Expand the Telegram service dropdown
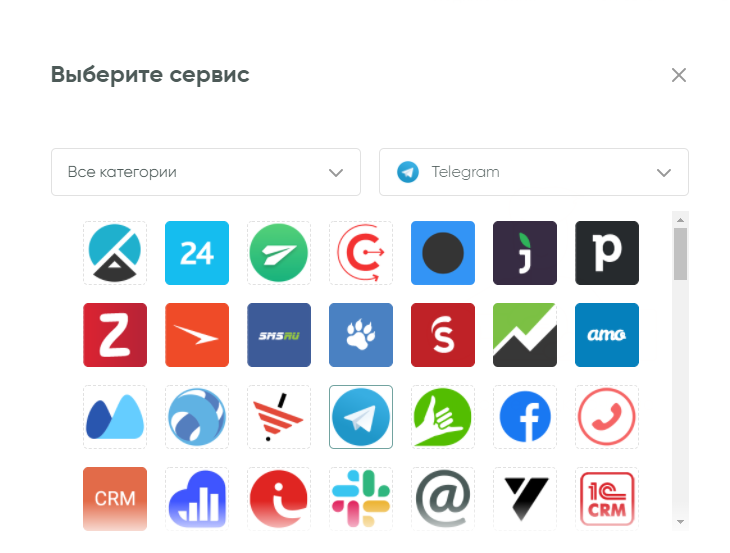Screen dimensions: 730x553 (x=534, y=172)
